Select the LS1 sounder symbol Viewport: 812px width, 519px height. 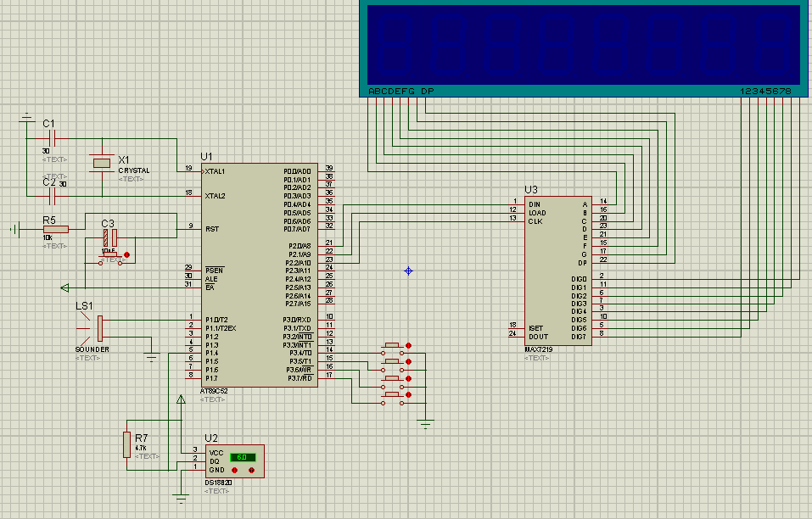pyautogui.click(x=93, y=328)
